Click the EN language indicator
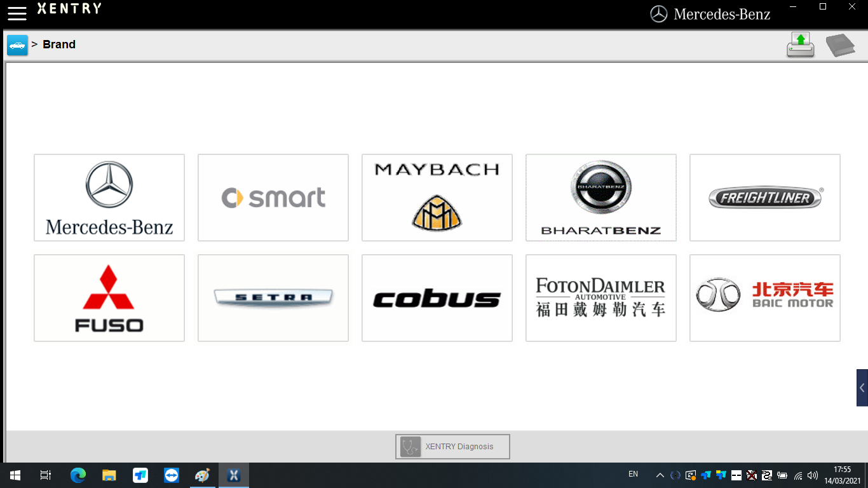 click(633, 474)
